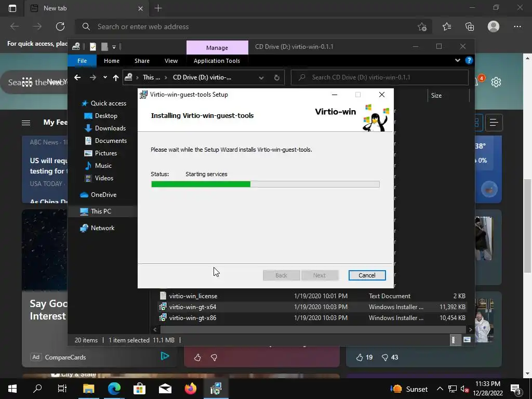Image resolution: width=532 pixels, height=399 pixels.
Task: Add page to favorites star icon
Action: coord(422,26)
